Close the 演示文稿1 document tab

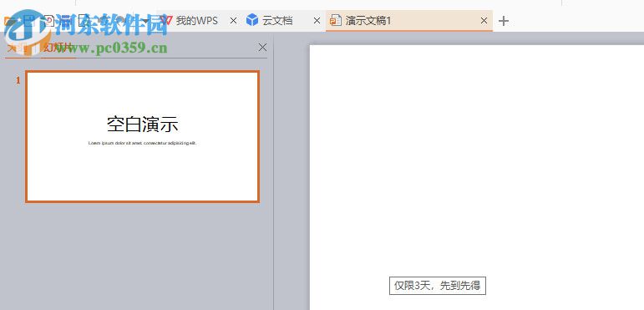point(484,21)
